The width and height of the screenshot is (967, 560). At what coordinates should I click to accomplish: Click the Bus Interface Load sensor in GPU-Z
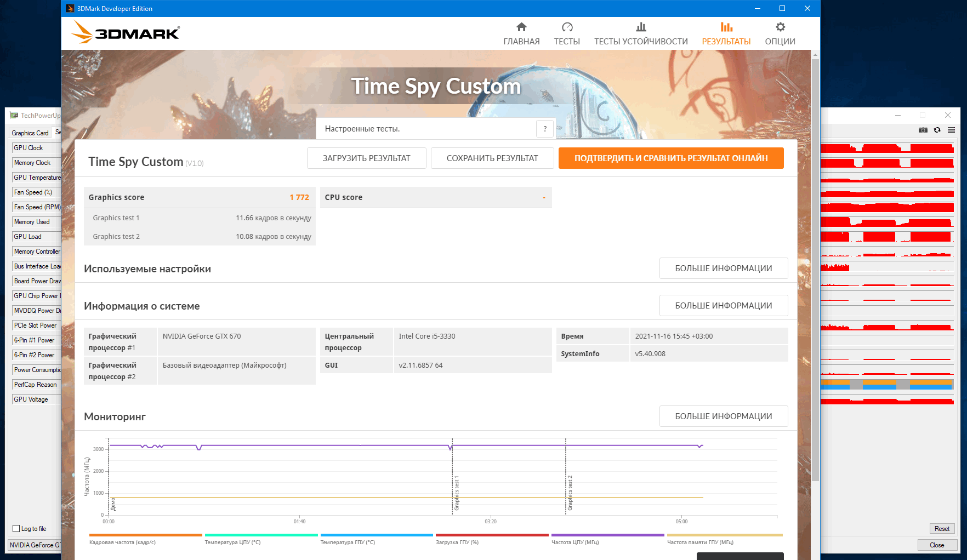click(x=36, y=266)
